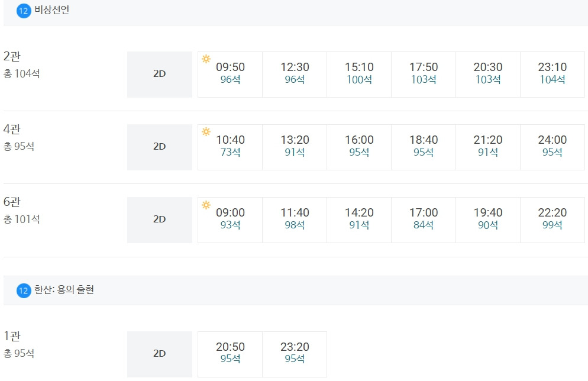Select the 23:20 showtime in hall 1
The height and width of the screenshot is (381, 588).
click(x=295, y=354)
